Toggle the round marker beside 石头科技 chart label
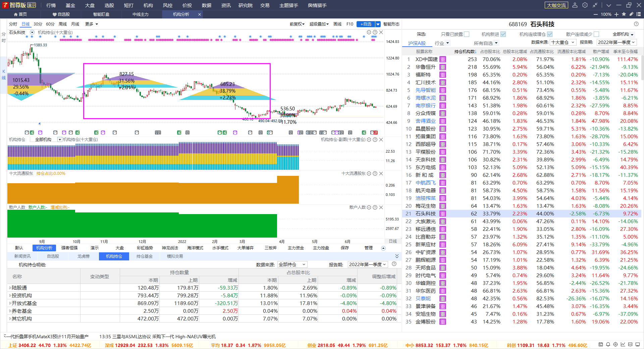 tap(32, 32)
